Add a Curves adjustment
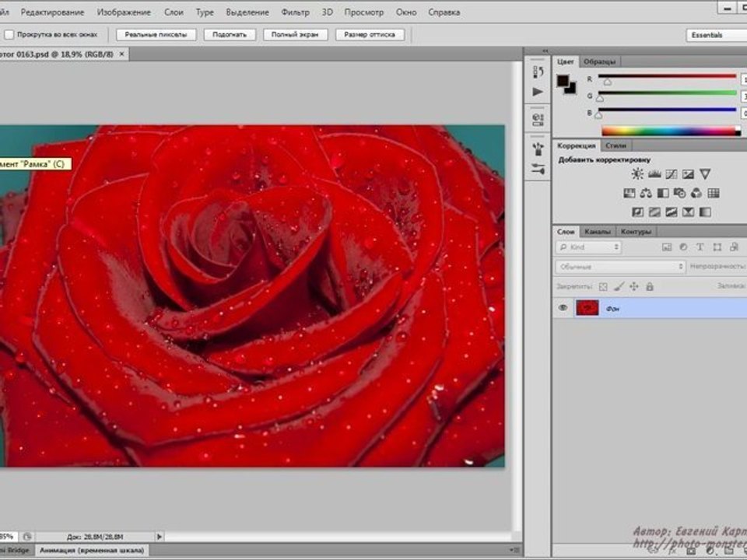The height and width of the screenshot is (560, 747). tap(672, 173)
